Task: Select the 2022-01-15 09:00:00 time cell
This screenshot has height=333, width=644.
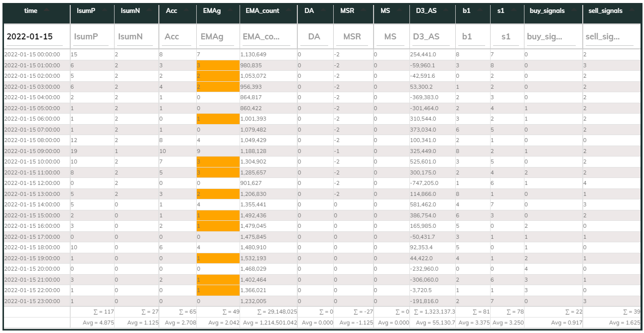Action: point(36,151)
